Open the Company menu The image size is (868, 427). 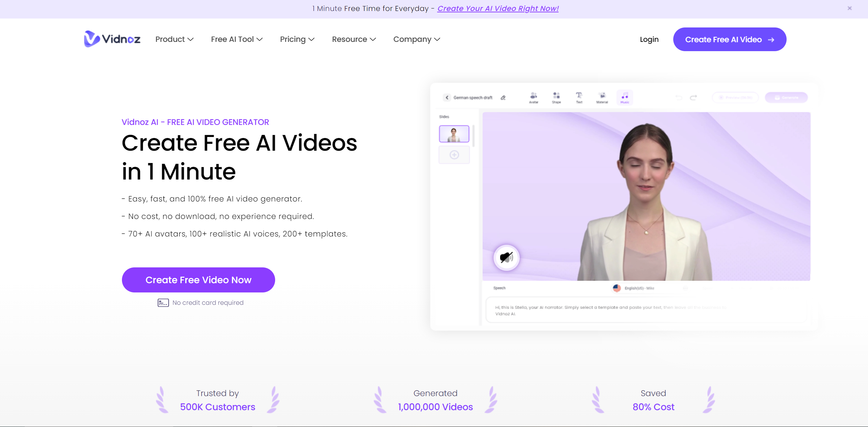pyautogui.click(x=416, y=39)
